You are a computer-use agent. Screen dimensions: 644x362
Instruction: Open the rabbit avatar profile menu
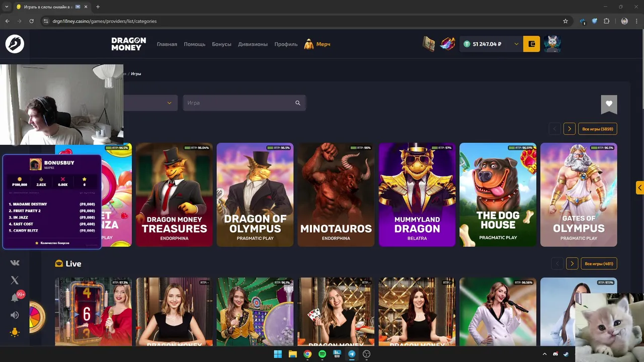pos(552,44)
